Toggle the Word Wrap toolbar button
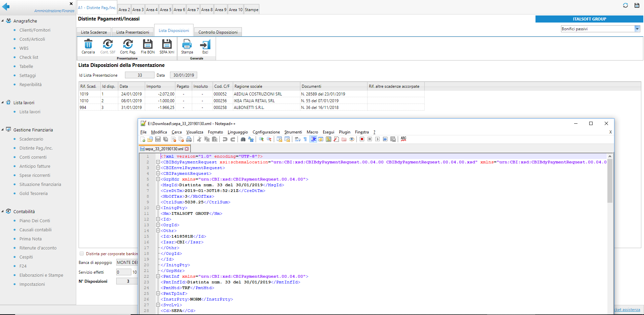The image size is (644, 315). pos(297,139)
